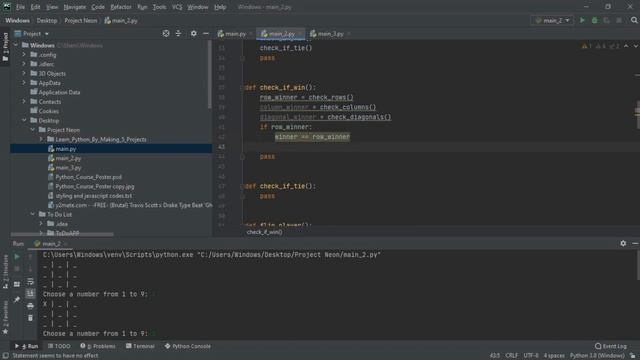The height and width of the screenshot is (360, 640).
Task: Open the Project tool window side tab
Action: pos(5,47)
